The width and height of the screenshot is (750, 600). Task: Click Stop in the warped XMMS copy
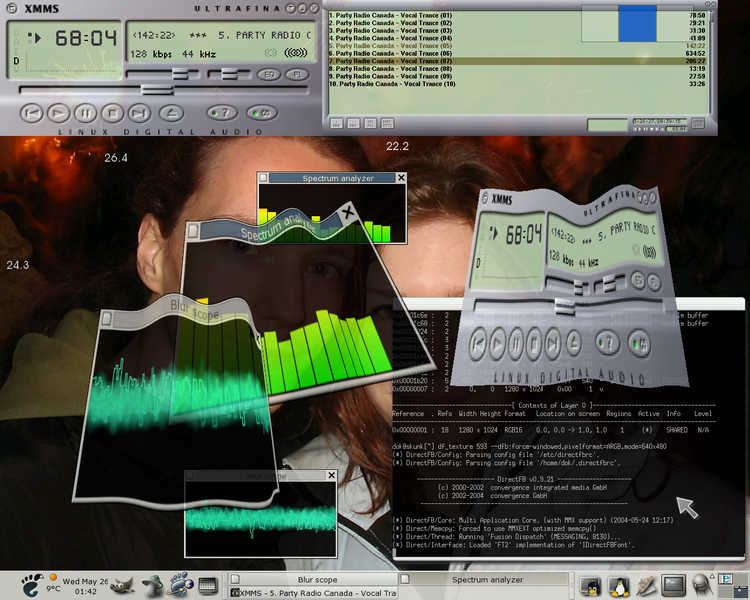tap(534, 343)
